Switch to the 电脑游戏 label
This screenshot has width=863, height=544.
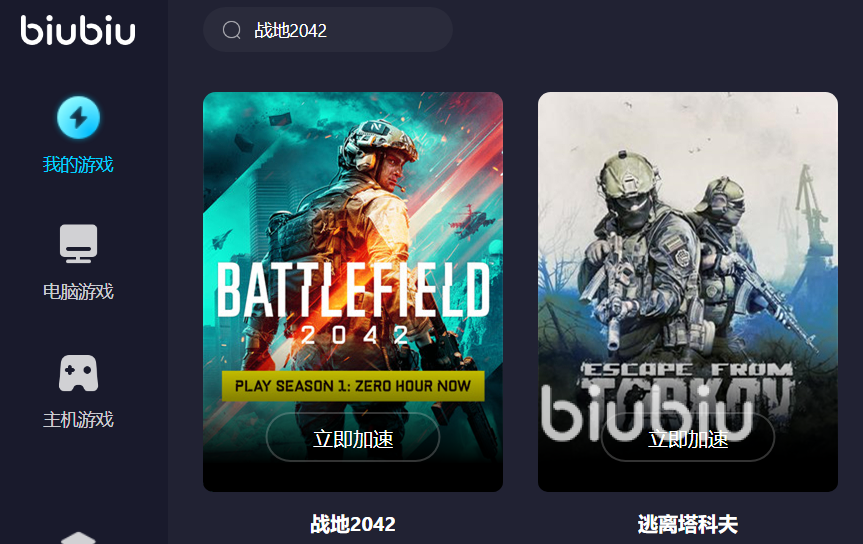[x=78, y=291]
